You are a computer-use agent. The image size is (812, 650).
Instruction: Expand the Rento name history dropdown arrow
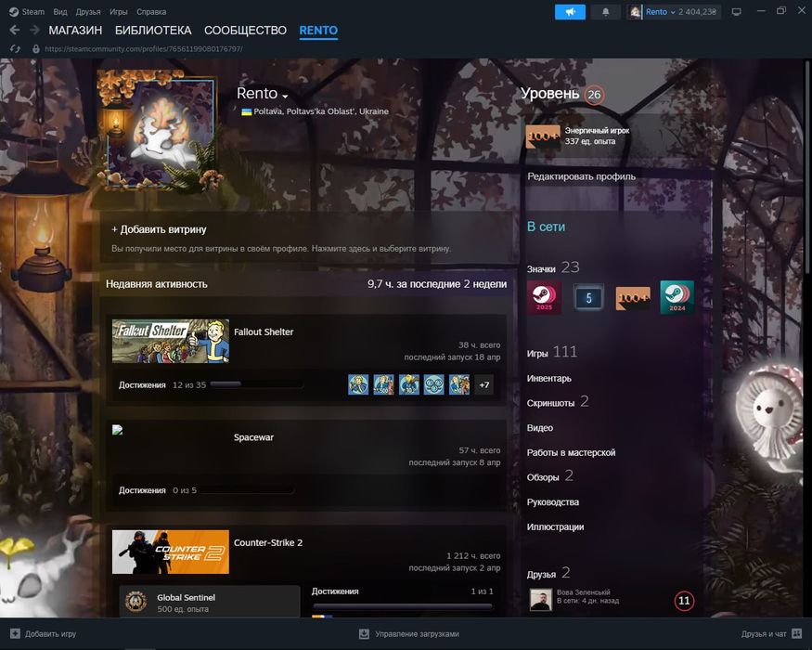point(285,96)
